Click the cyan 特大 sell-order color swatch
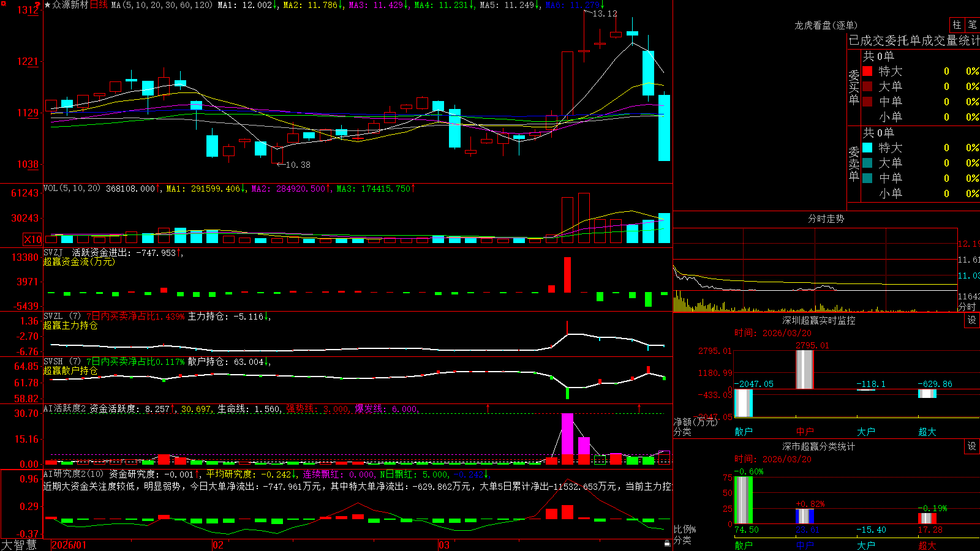 click(x=867, y=148)
